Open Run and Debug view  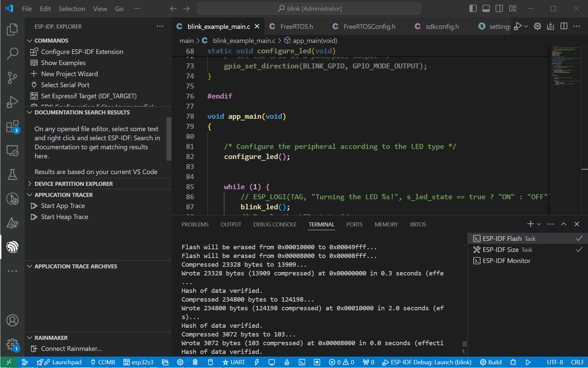pyautogui.click(x=12, y=102)
